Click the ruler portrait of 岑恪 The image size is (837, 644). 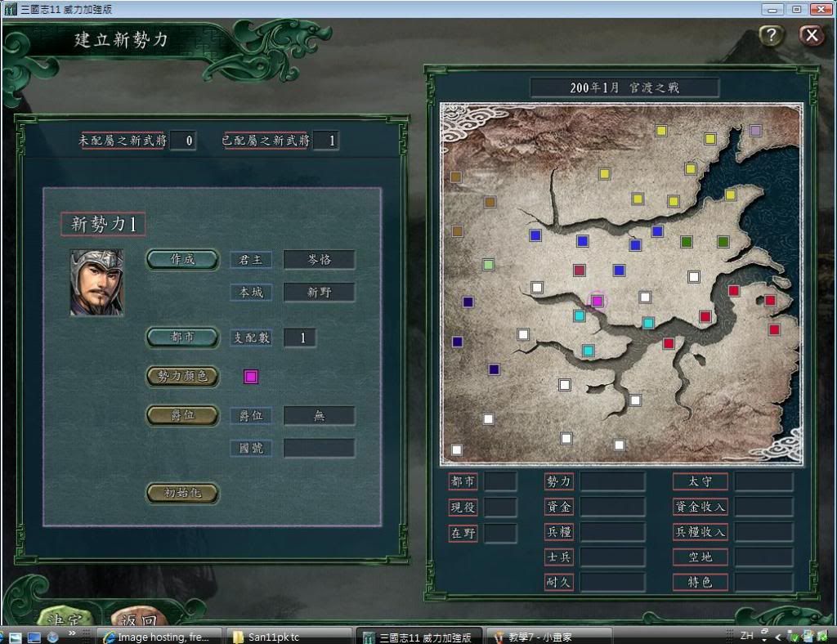96,283
